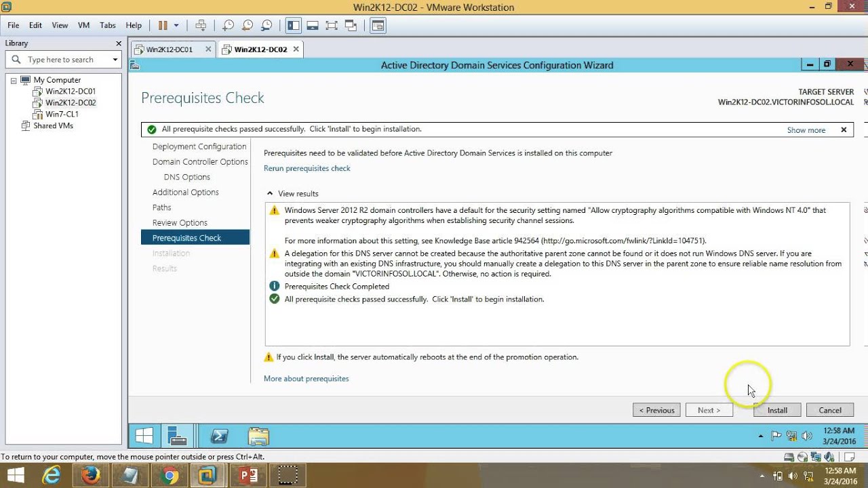Go to Paths wizard step

pos(162,207)
